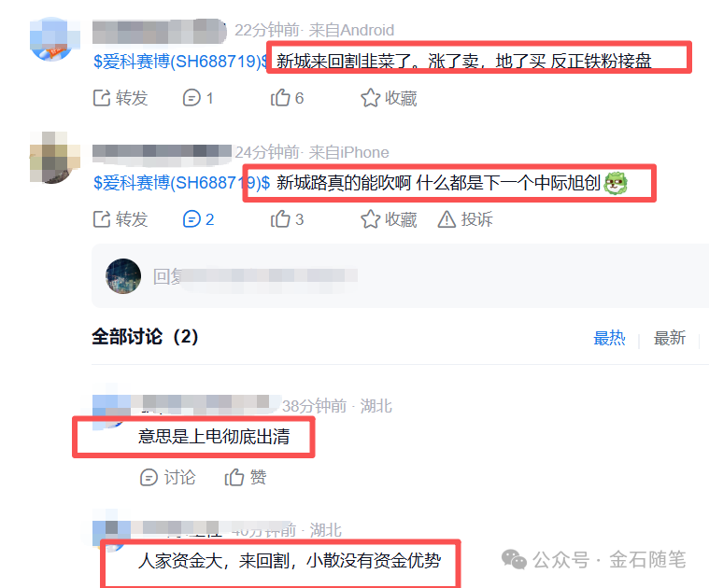Sort discussions by 最热

click(609, 338)
